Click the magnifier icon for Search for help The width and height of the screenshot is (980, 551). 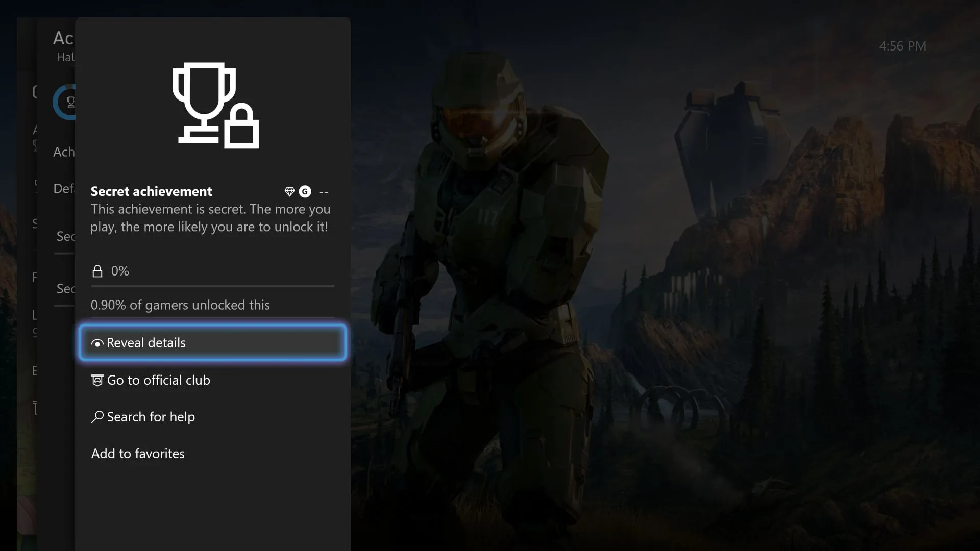tap(97, 417)
